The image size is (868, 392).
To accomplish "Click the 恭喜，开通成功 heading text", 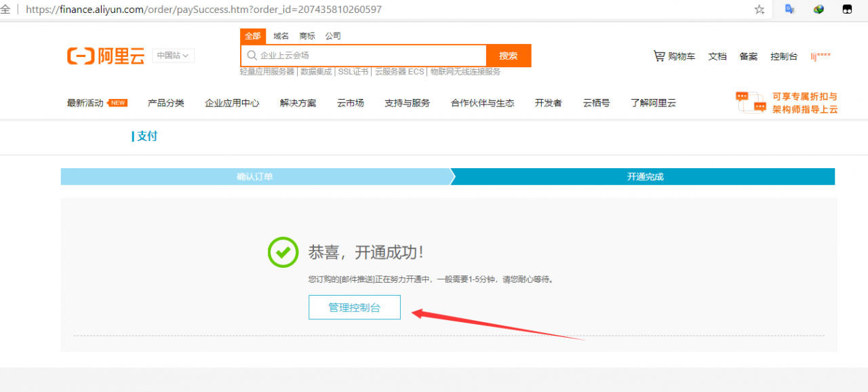I will [366, 252].
